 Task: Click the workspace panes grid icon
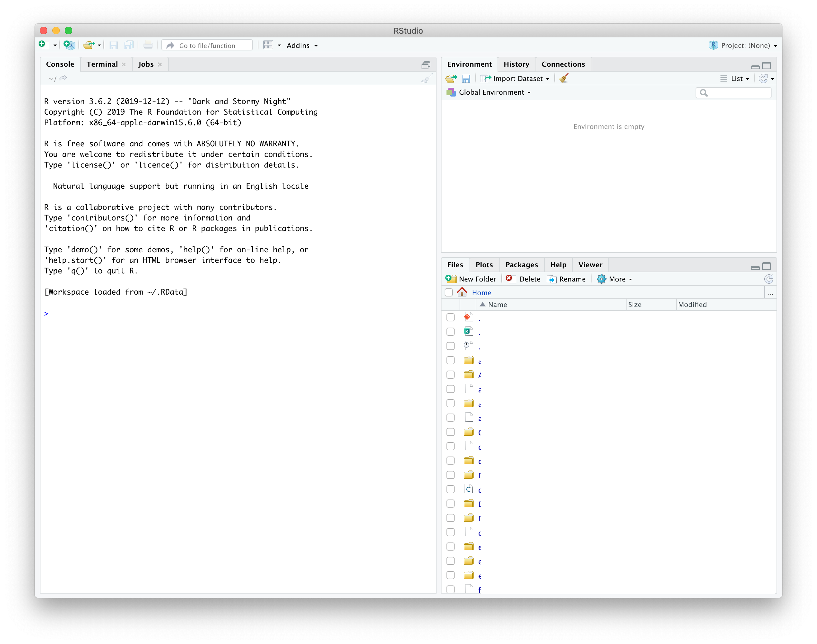coord(268,45)
